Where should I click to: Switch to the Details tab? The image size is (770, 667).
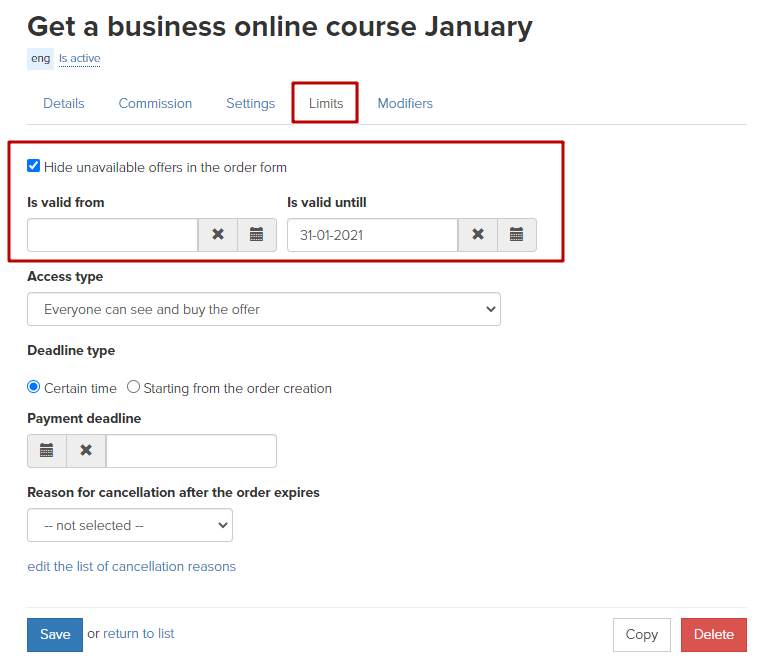[x=63, y=103]
